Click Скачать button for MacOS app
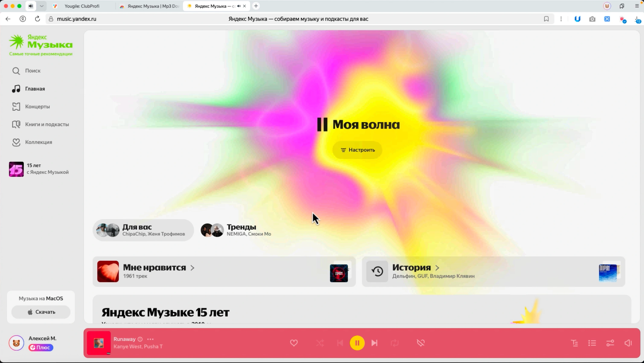 pos(41,312)
